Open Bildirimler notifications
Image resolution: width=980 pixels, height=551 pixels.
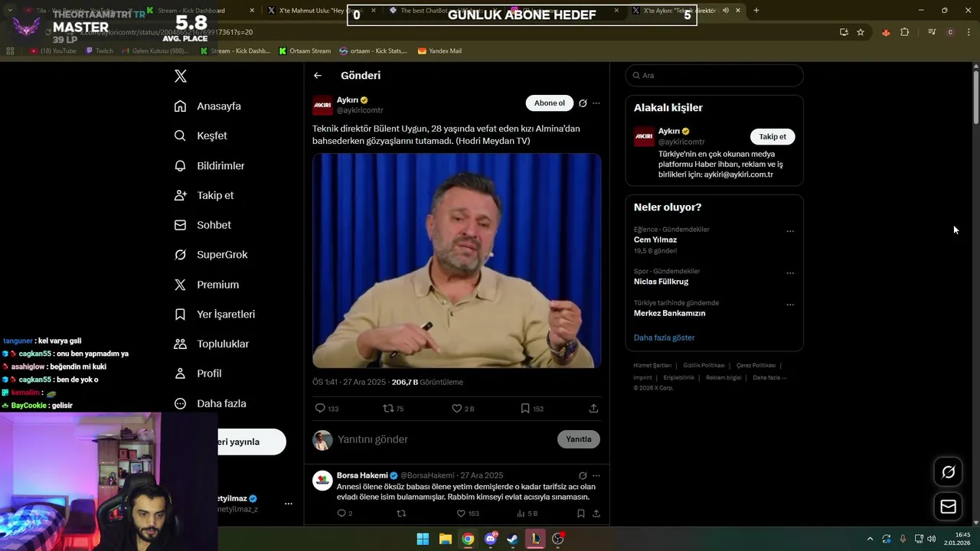tap(209, 165)
